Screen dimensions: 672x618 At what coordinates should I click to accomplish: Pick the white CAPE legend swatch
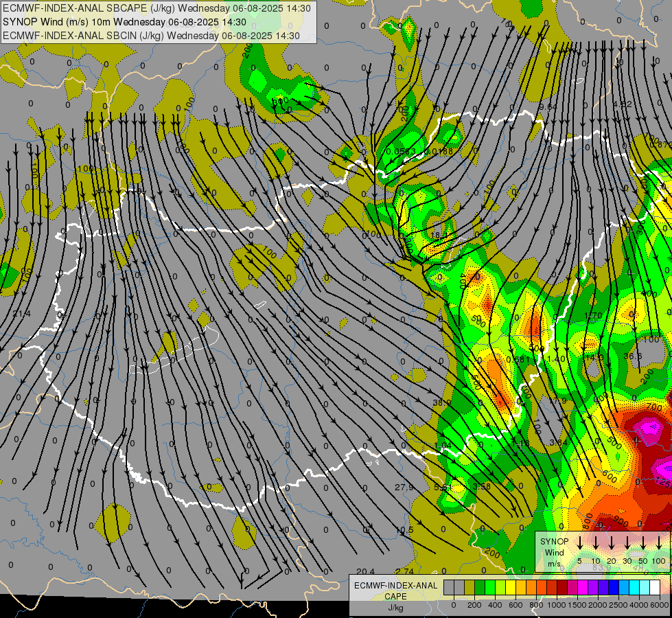(655, 587)
